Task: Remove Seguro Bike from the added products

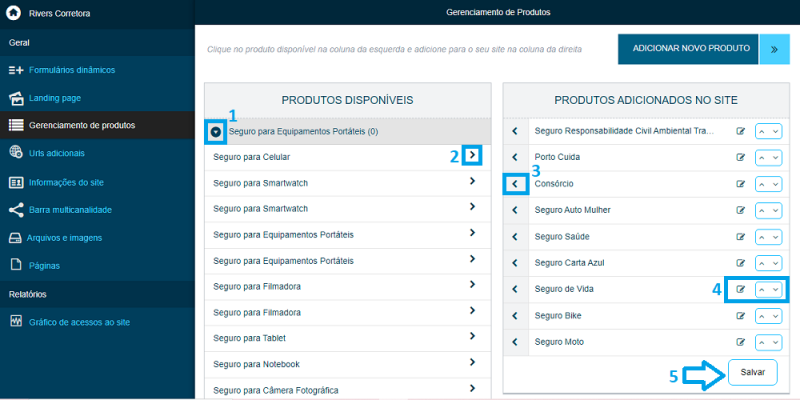Action: point(515,316)
